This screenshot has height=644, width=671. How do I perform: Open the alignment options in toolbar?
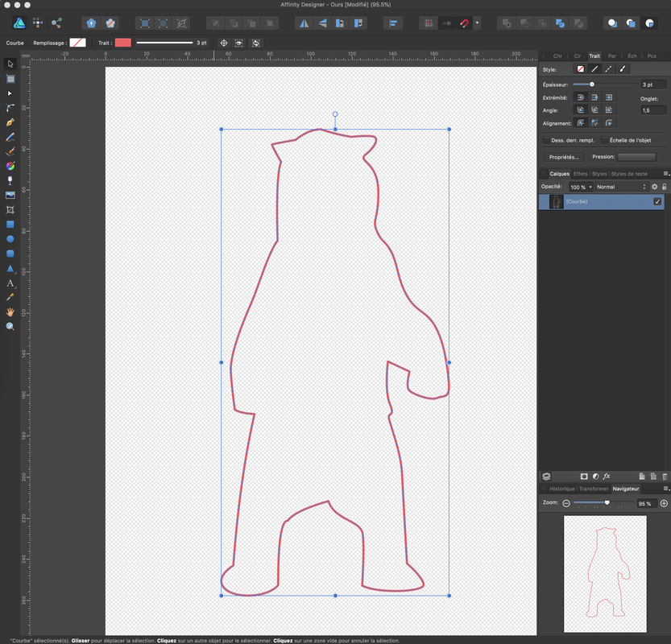(393, 23)
